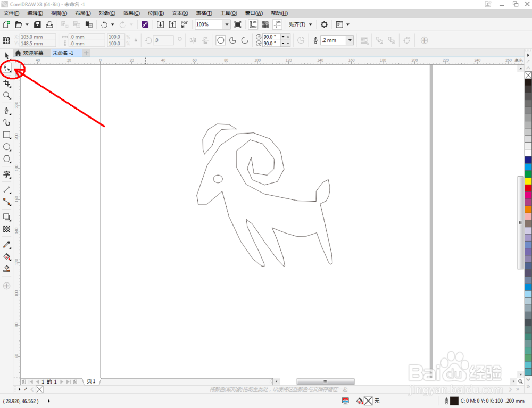Viewport: 532px width, 408px height.
Task: Select the Drop Shadow tool
Action: click(7, 217)
